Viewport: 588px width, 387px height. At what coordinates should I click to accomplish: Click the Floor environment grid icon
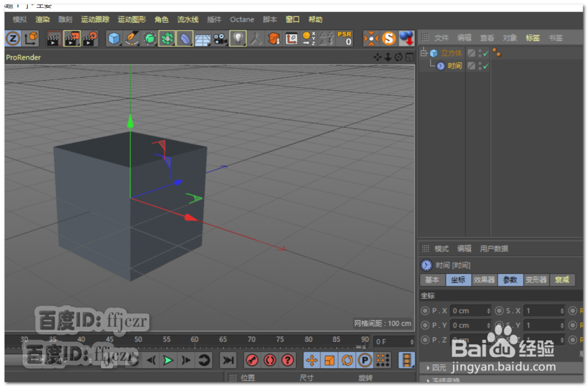[x=202, y=39]
